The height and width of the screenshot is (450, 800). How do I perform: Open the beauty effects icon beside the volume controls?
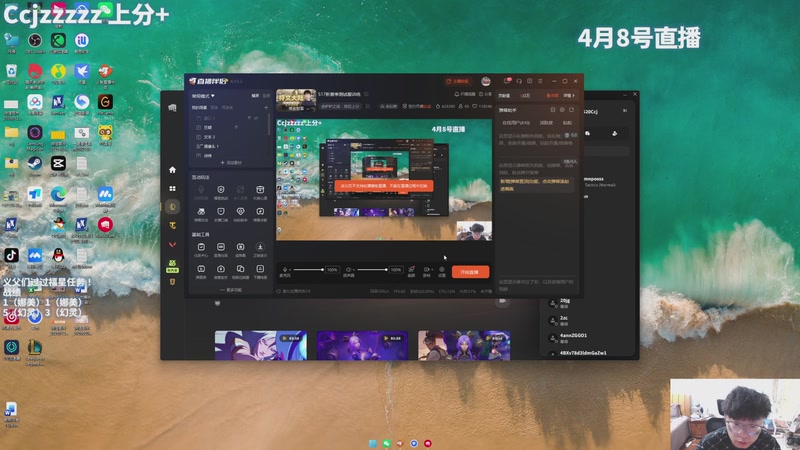[411, 271]
